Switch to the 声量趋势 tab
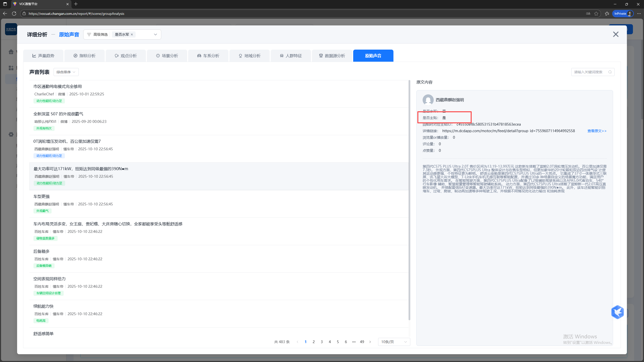Image resolution: width=644 pixels, height=362 pixels. coord(43,56)
